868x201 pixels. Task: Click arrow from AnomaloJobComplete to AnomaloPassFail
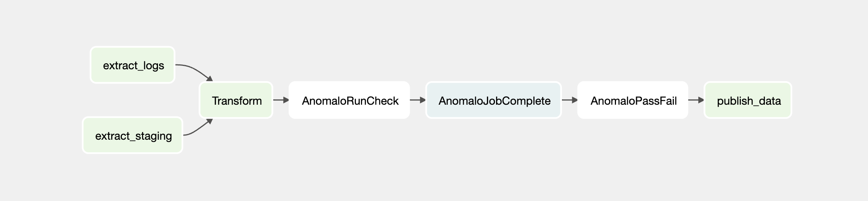point(570,100)
